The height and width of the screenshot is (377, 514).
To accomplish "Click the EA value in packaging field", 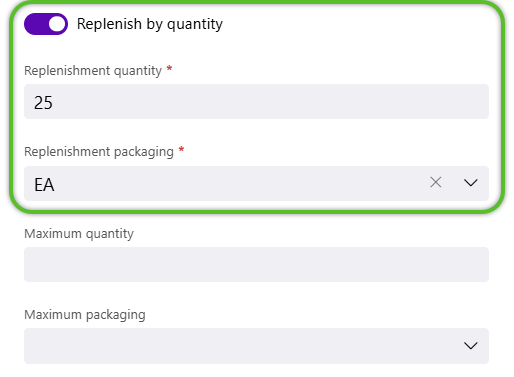I will point(44,185).
